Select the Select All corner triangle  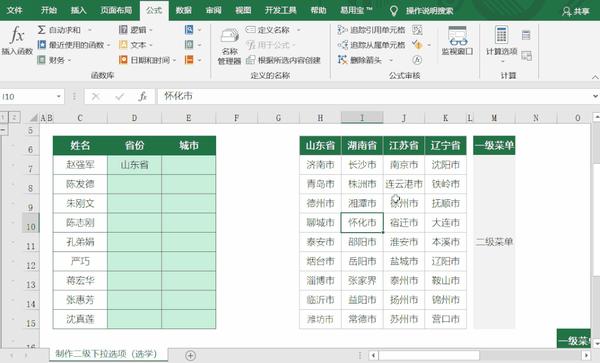pyautogui.click(x=33, y=118)
